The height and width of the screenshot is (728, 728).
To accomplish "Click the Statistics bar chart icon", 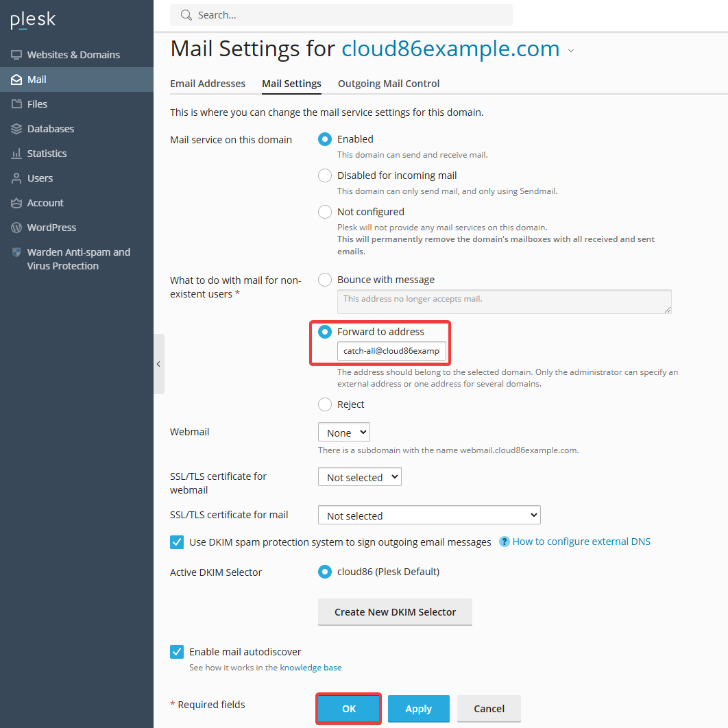I will [x=16, y=154].
